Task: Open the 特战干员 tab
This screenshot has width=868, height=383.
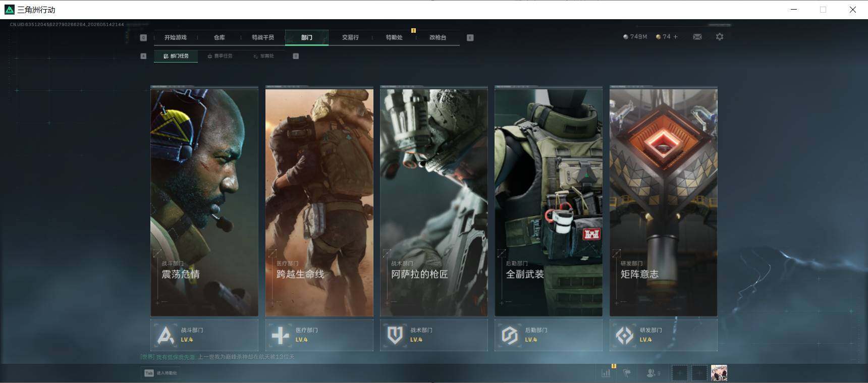Action: [263, 37]
